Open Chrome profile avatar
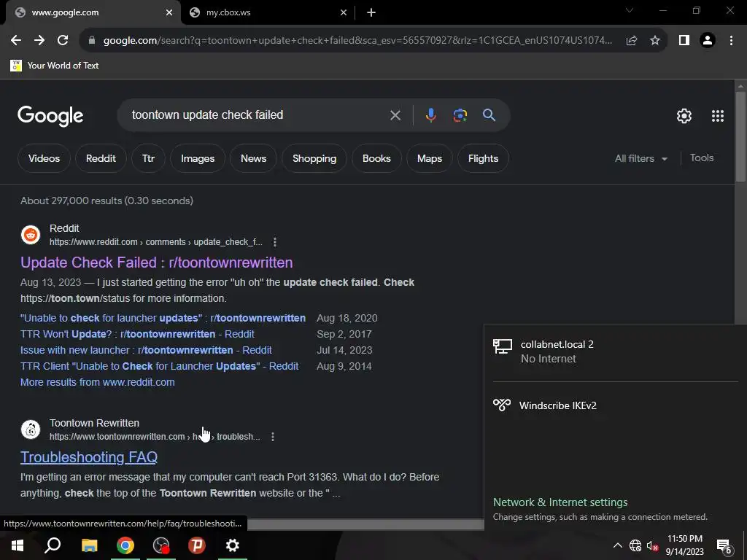 [x=708, y=41]
